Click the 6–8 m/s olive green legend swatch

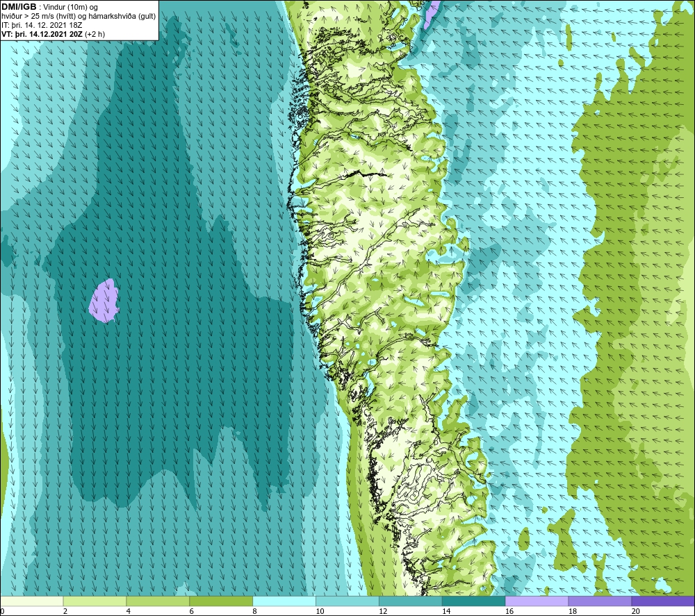click(221, 601)
